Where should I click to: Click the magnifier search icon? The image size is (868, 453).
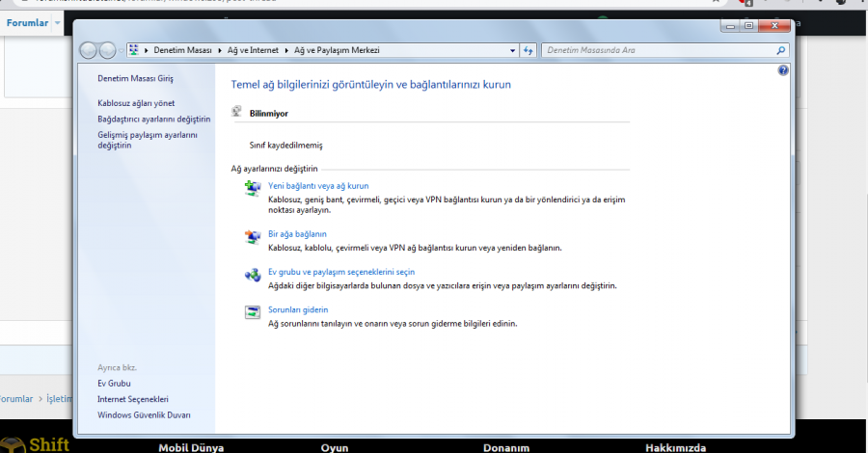(x=780, y=50)
